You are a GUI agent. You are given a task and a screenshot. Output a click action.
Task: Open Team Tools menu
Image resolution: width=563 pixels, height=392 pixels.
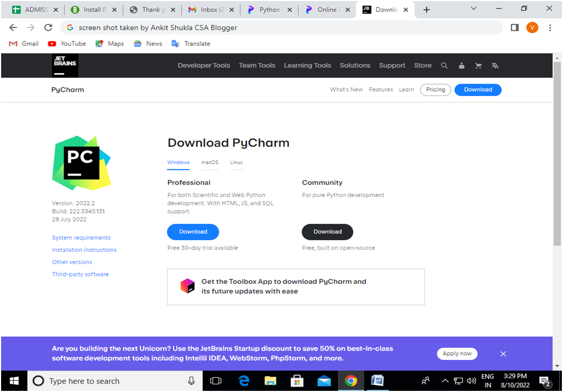(257, 65)
